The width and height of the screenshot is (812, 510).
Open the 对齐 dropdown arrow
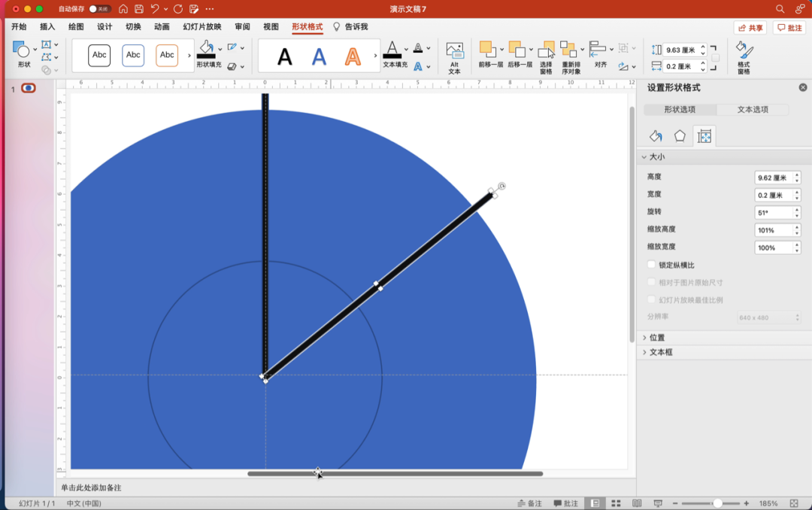coord(611,49)
